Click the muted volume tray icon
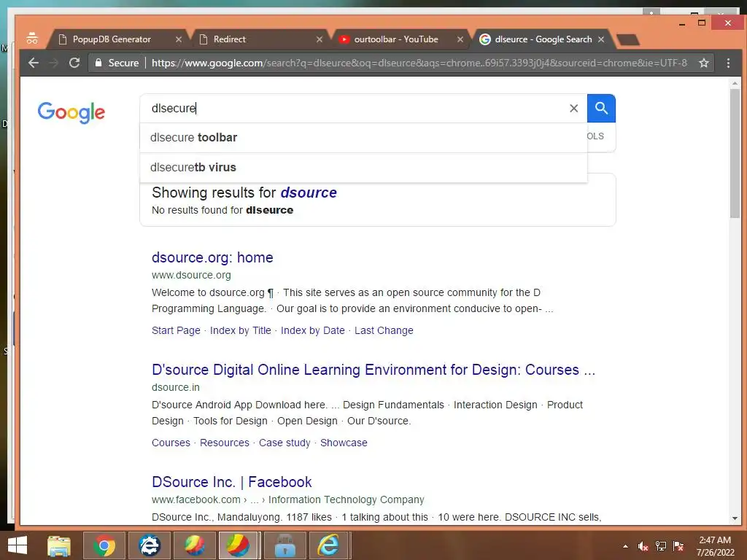This screenshot has width=747, height=560. 643,546
